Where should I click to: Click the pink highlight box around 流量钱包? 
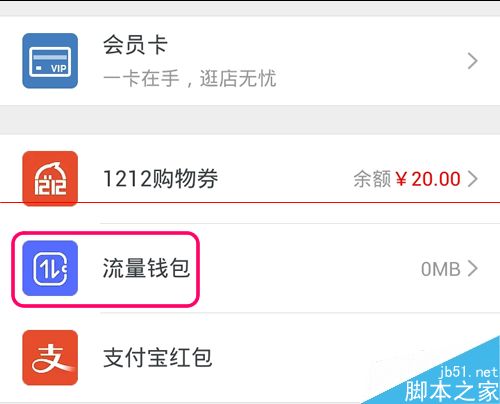click(x=106, y=269)
